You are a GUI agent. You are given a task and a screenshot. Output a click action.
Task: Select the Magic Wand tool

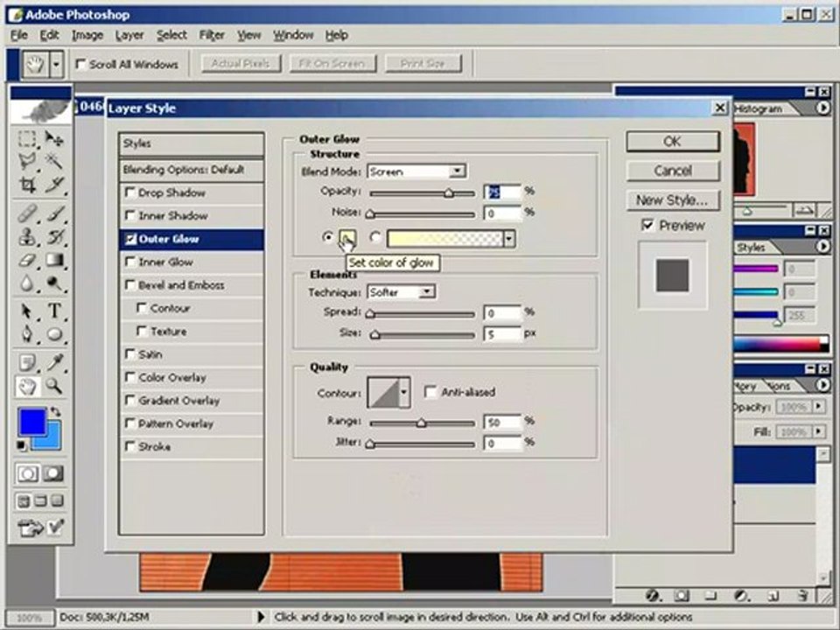53,161
